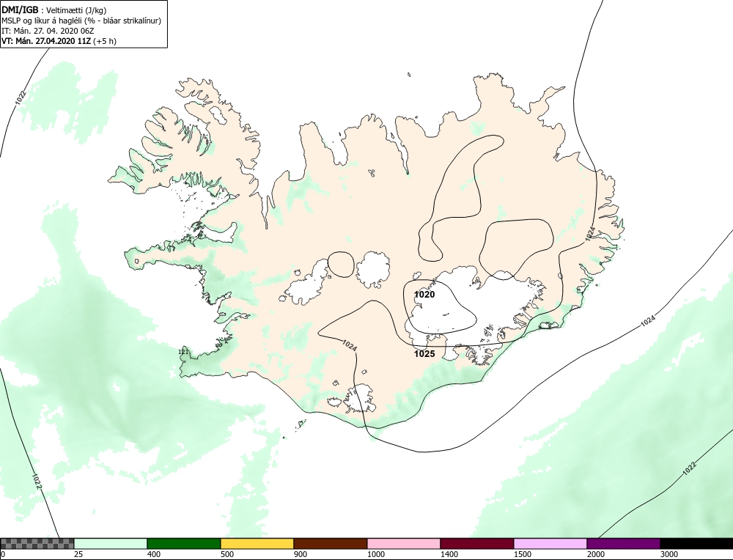Click the checkered gray 0–25 legend swatch

coord(37,543)
